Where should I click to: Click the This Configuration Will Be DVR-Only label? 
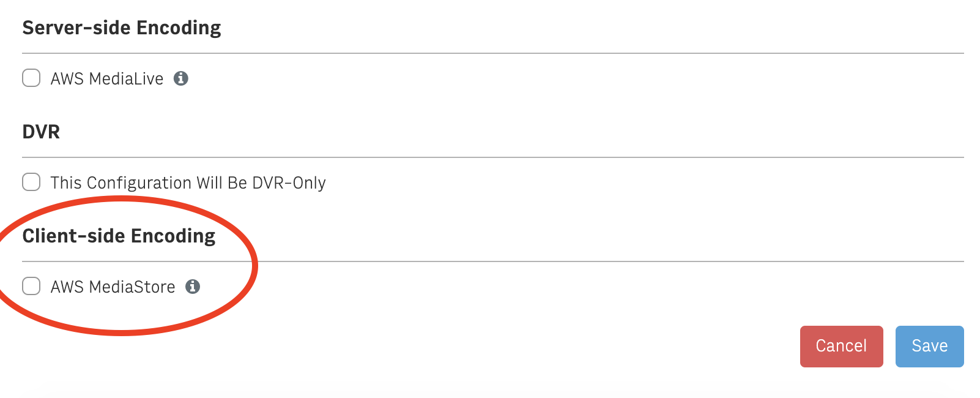click(x=188, y=183)
